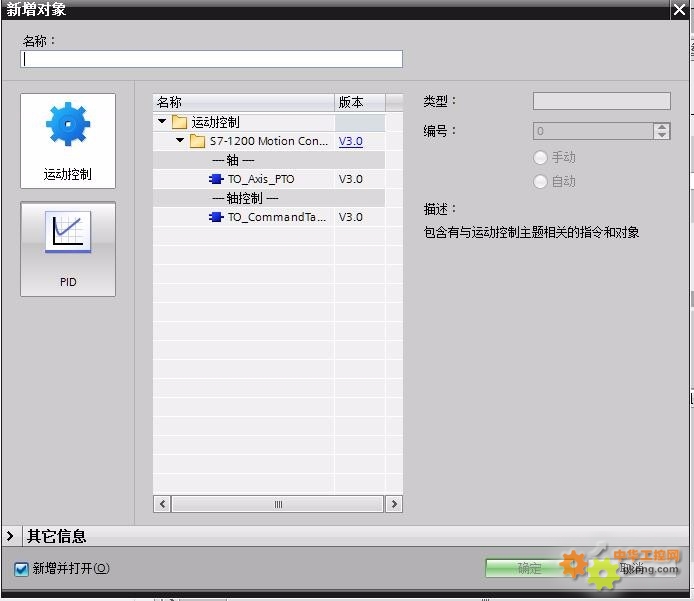The width and height of the screenshot is (694, 601).
Task: Select the TO_CommandTa... row text
Action: pyautogui.click(x=277, y=217)
